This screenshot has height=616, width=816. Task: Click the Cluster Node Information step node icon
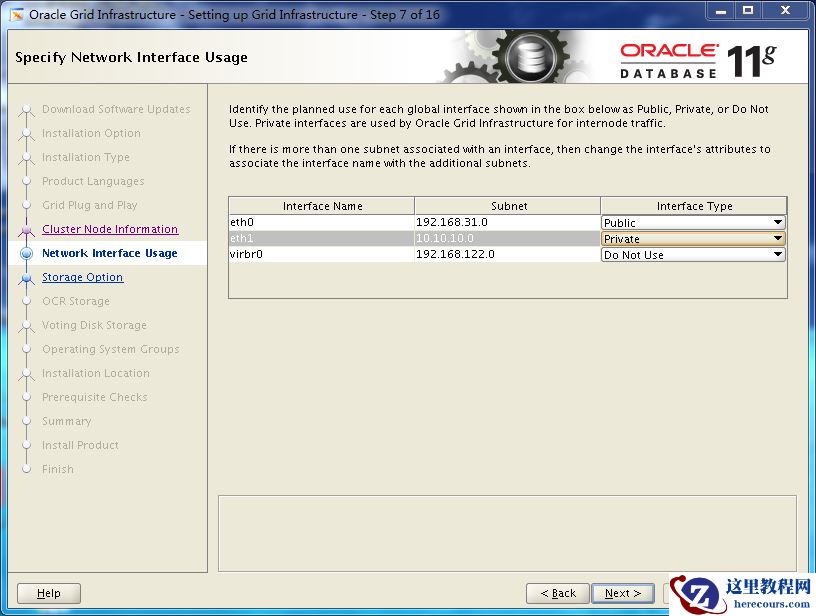coord(27,229)
